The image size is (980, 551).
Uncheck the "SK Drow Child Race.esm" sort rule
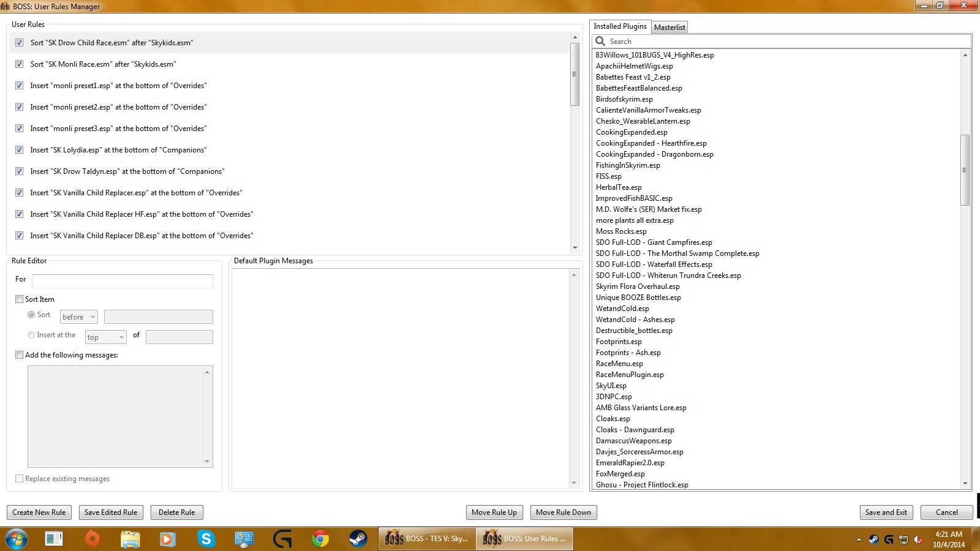(19, 43)
